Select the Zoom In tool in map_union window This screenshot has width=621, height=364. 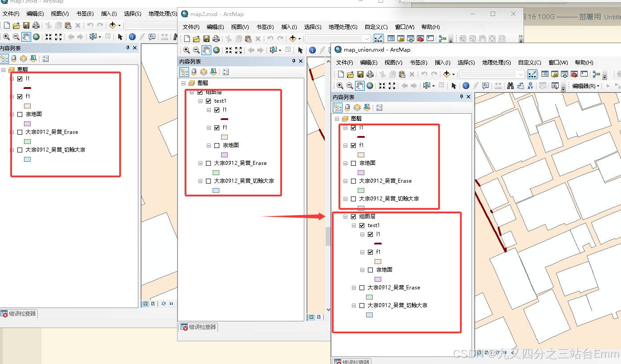(x=340, y=86)
